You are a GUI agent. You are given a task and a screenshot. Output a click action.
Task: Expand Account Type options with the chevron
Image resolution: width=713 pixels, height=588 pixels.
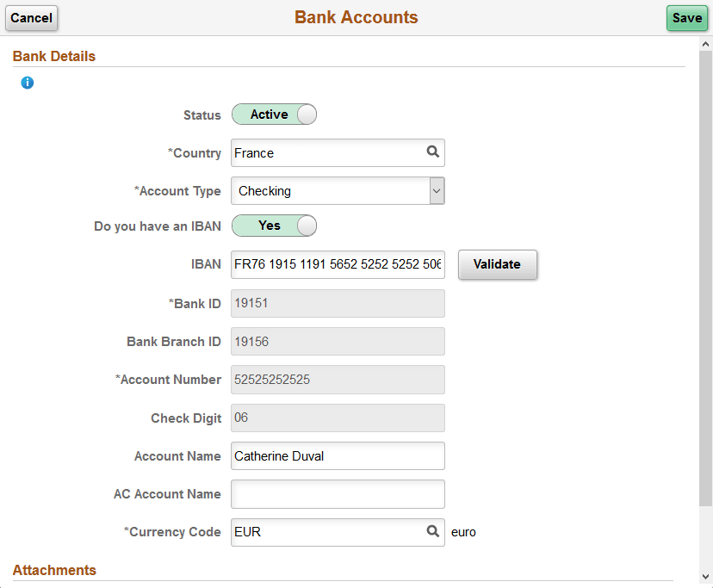pos(437,190)
